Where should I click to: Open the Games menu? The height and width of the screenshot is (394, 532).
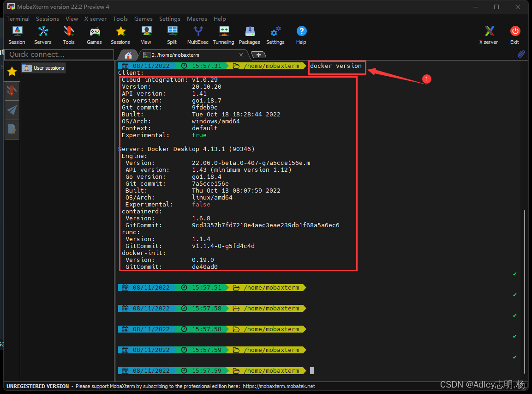(x=143, y=18)
